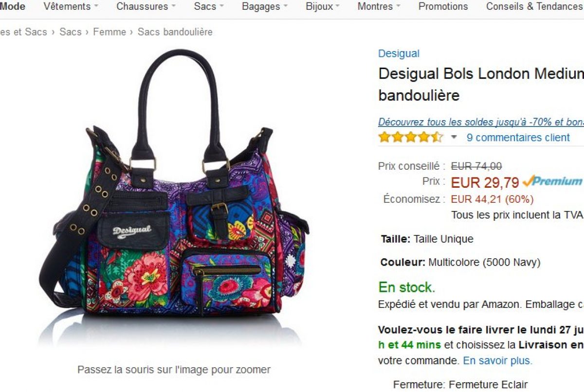
Task: Click the Desigual brand link
Action: (399, 53)
